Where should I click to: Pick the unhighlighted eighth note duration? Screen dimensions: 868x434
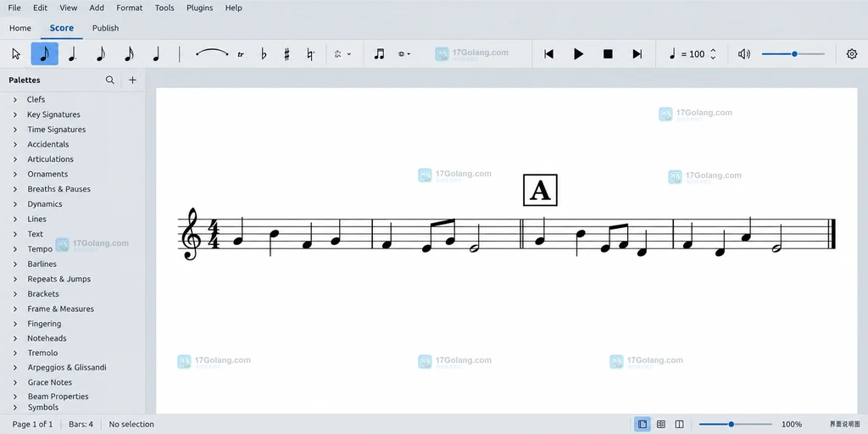pos(101,53)
